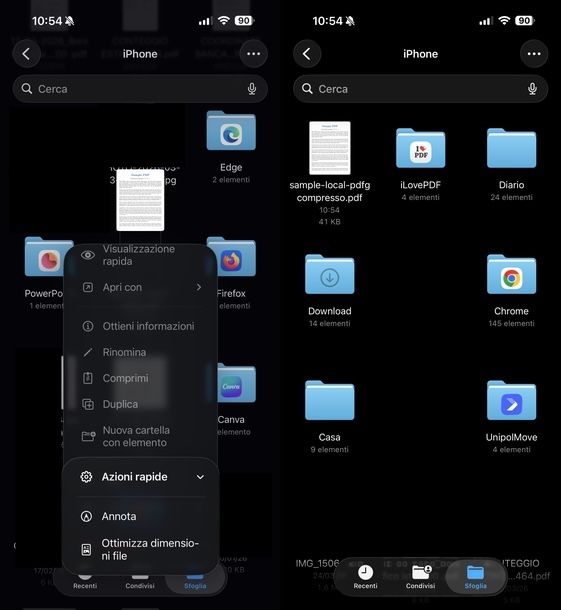The width and height of the screenshot is (561, 610).
Task: Open the Download folder
Action: click(330, 274)
